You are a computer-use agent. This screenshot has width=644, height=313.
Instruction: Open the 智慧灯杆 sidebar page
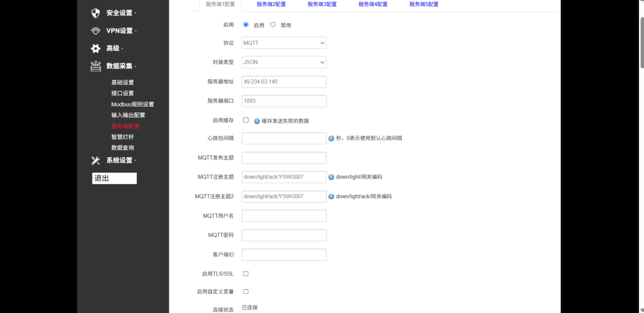[x=122, y=137]
